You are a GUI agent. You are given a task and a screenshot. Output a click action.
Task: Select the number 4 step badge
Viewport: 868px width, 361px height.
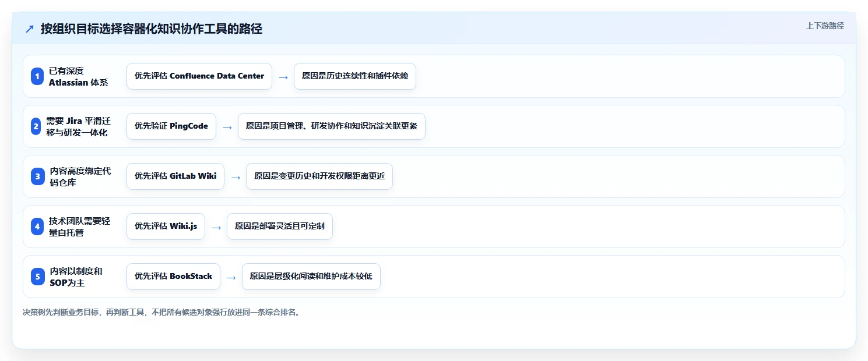pyautogui.click(x=37, y=226)
